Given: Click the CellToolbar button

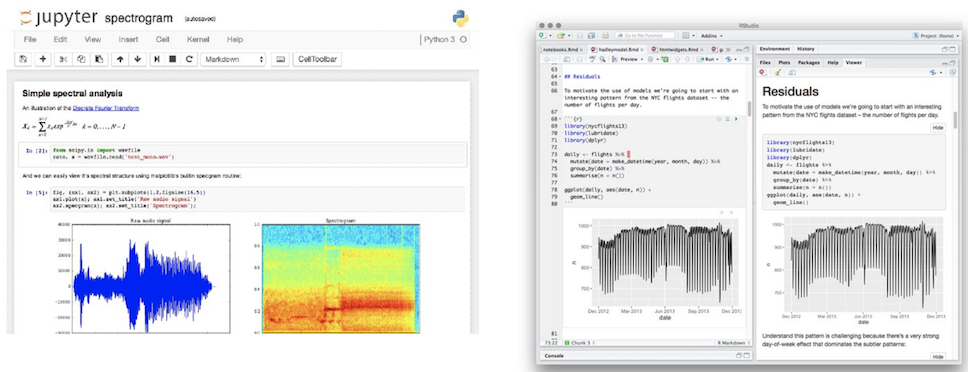Looking at the screenshot, I should click(317, 59).
